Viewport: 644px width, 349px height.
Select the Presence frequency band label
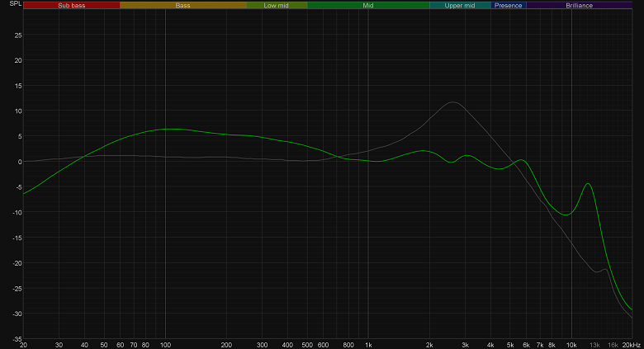click(509, 5)
